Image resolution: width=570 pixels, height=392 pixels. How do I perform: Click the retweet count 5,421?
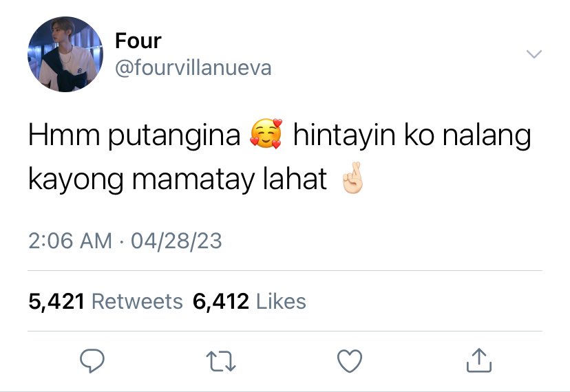pyautogui.click(x=56, y=302)
